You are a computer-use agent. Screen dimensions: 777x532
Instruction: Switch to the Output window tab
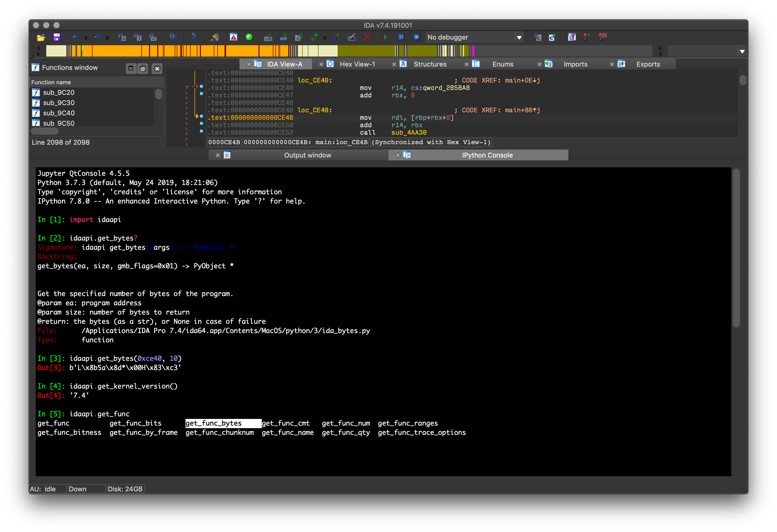tap(307, 155)
